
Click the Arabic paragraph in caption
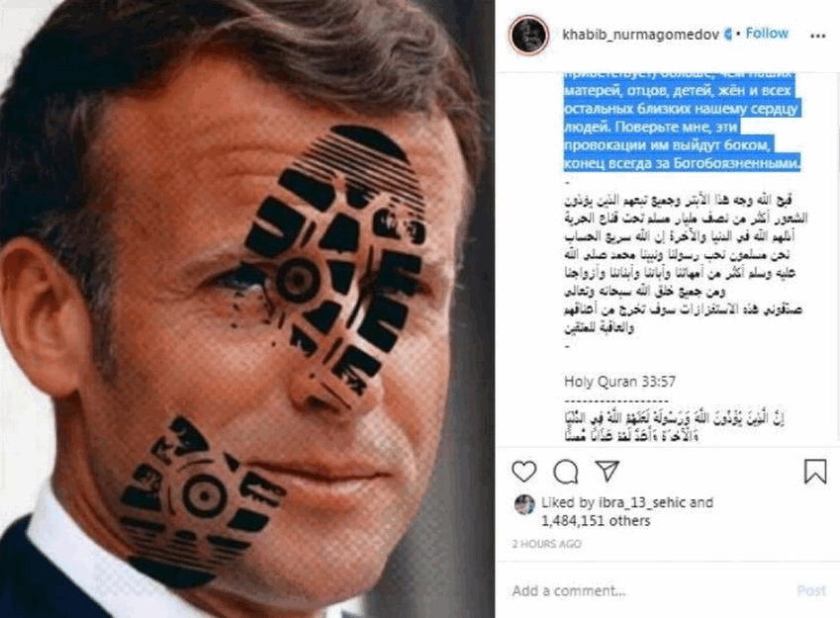click(686, 264)
